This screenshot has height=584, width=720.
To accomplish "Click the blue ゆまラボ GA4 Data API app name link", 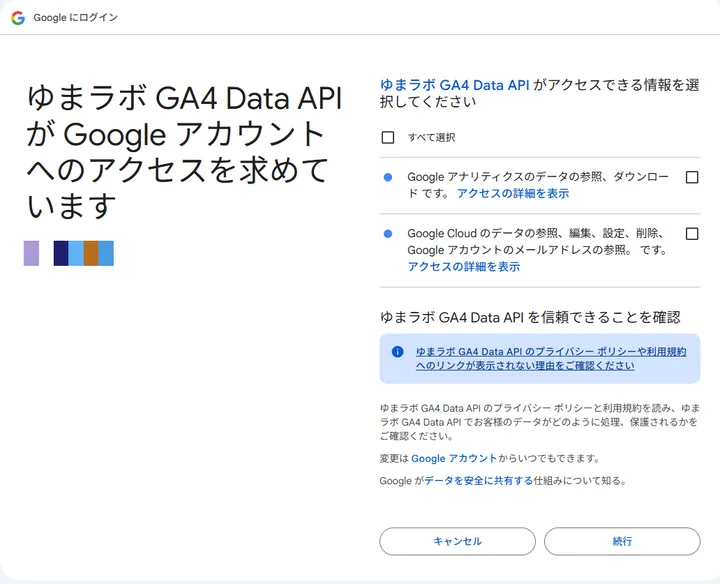I will [455, 85].
